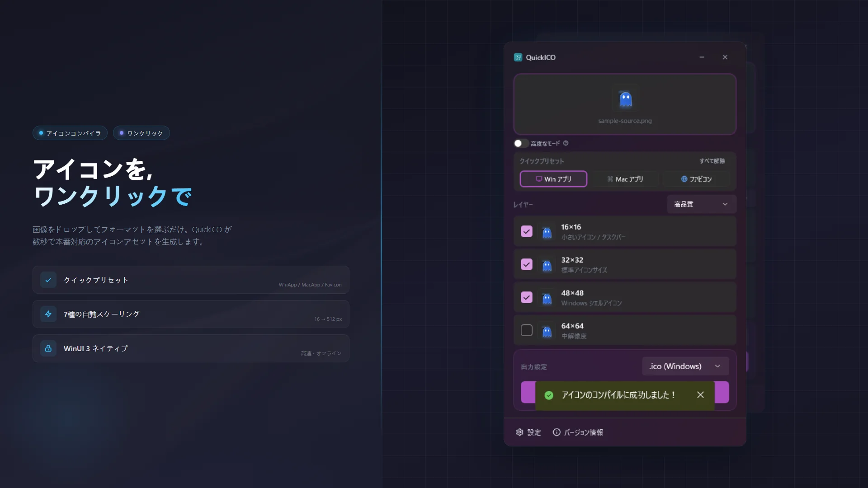This screenshot has width=868, height=488.
Task: Click the checkmark icon on クイックプリセット card
Action: [48, 280]
